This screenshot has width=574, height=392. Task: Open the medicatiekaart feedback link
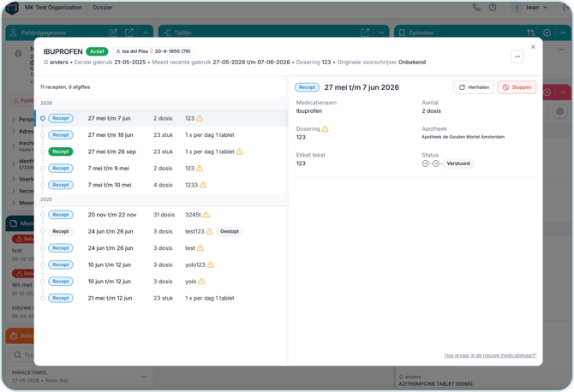coord(490,355)
